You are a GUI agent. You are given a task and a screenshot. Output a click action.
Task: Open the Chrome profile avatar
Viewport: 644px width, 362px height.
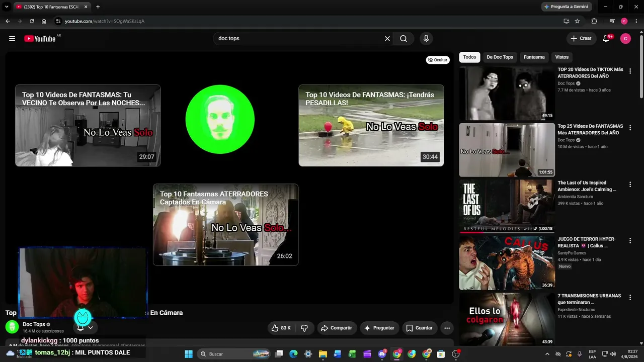pos(624,21)
